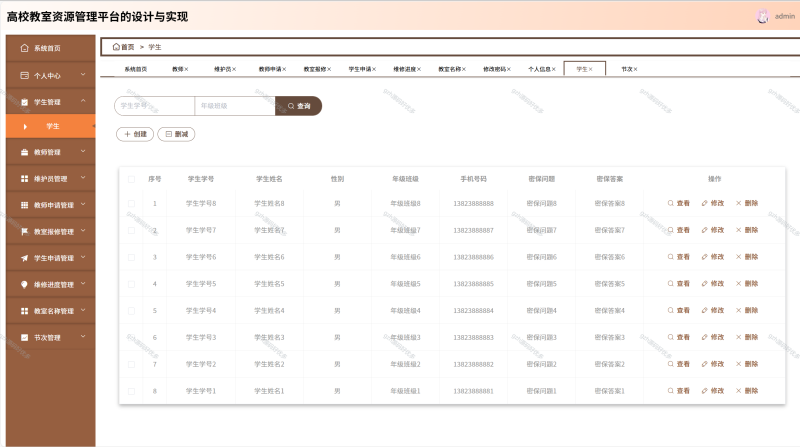The height and width of the screenshot is (447, 800).
Task: Click the paper plane icon beside 学生申请管理
Action: click(x=24, y=258)
